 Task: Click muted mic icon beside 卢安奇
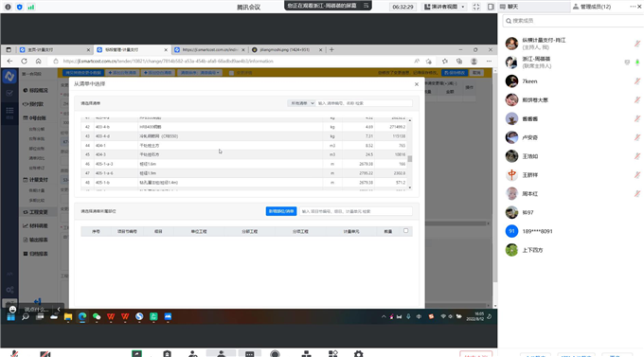(x=637, y=137)
